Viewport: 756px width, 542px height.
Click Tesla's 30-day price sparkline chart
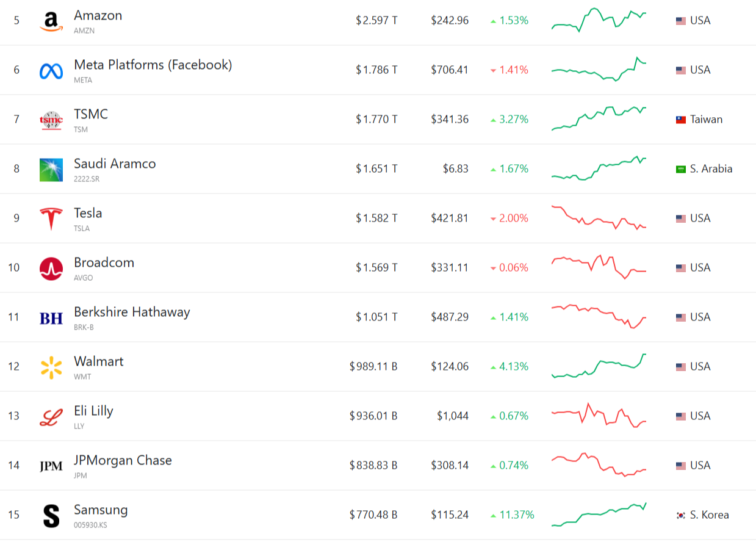coord(599,218)
